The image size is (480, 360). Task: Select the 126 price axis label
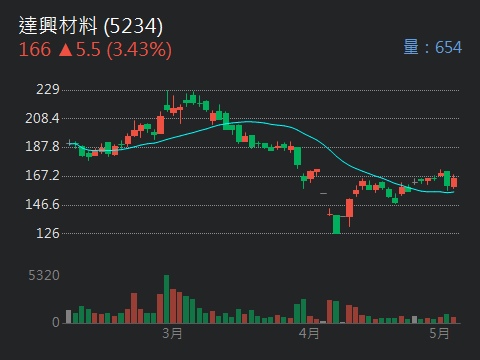[48, 233]
